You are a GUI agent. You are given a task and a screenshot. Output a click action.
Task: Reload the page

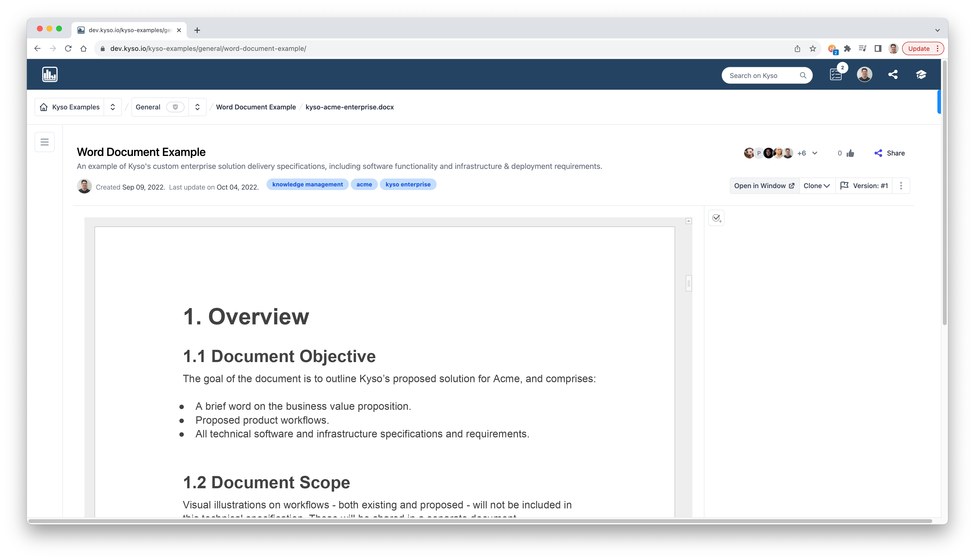[x=68, y=48]
